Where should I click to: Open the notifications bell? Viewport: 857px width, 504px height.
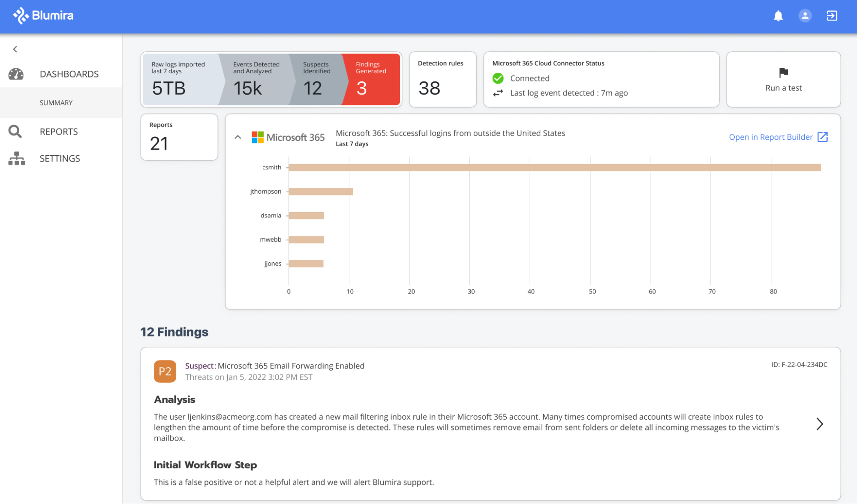[778, 16]
